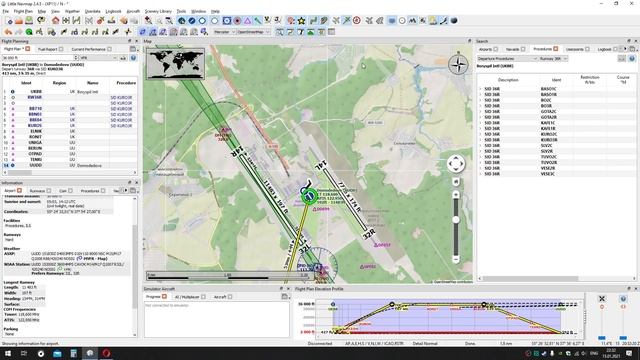
Task: Toggle the VOR square map icon
Action: 227,21
